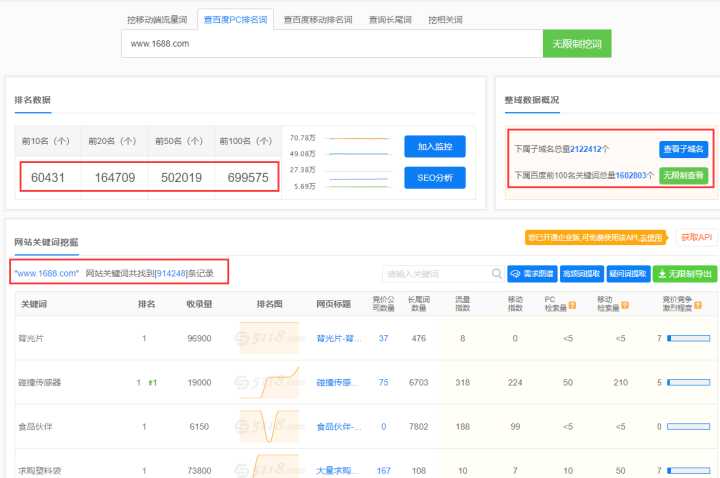Click indexed count 96900
Image resolution: width=720 pixels, height=478 pixels.
click(199, 338)
